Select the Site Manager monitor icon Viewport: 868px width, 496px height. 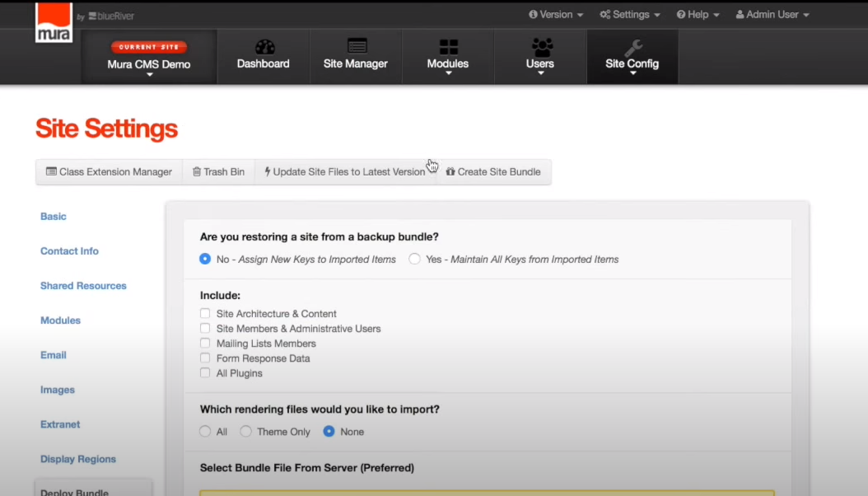pos(356,47)
